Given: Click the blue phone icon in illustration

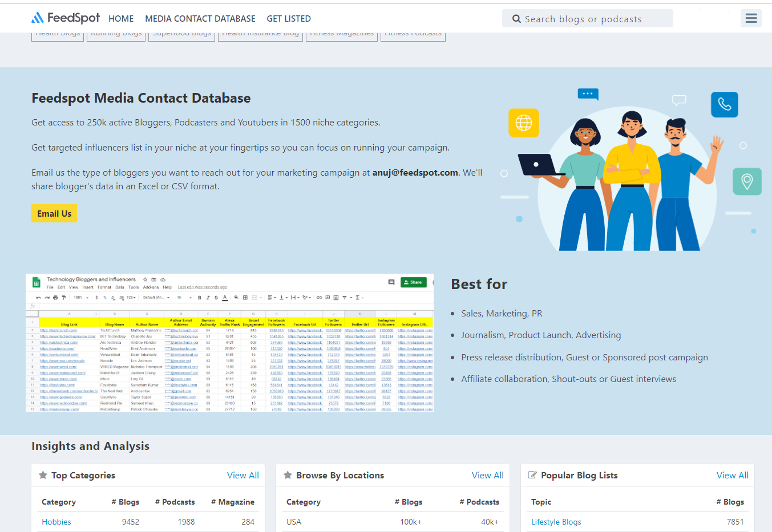Looking at the screenshot, I should pyautogui.click(x=724, y=104).
